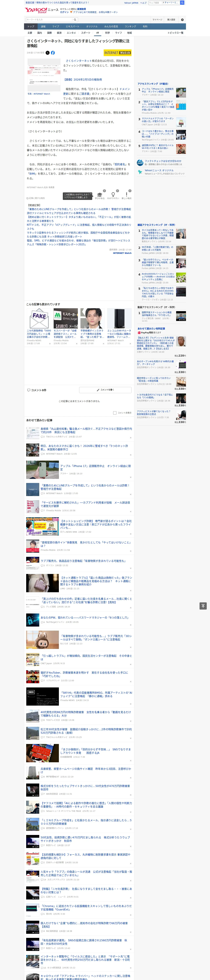Open paid article トヨタ社長交代でどうなる?
This screenshot has width=210, height=980.
155,396
